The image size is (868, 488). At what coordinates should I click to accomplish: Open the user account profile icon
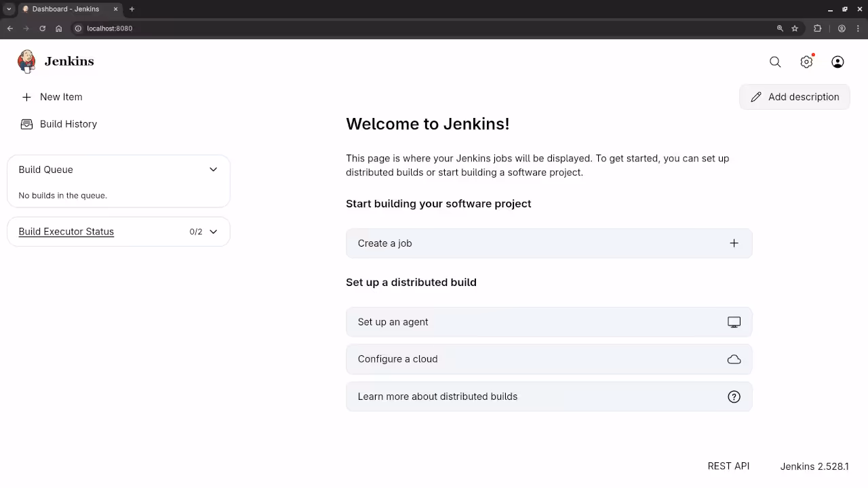(837, 62)
